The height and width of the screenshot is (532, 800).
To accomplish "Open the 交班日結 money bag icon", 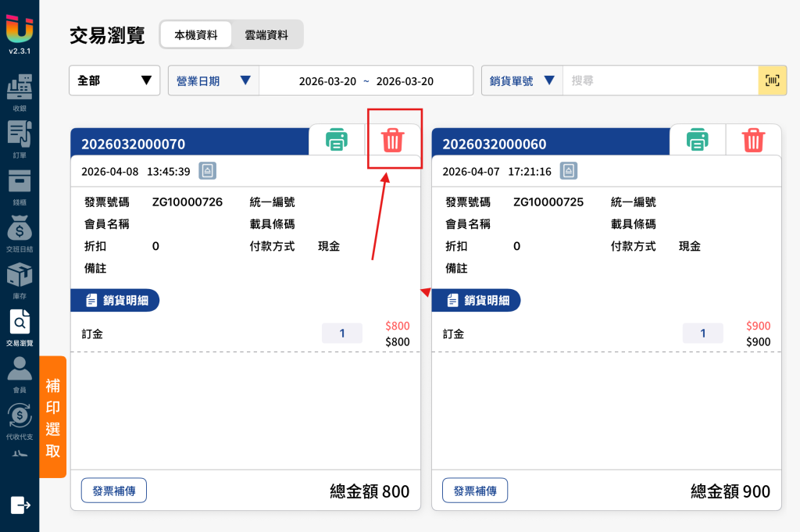I will coord(20,233).
